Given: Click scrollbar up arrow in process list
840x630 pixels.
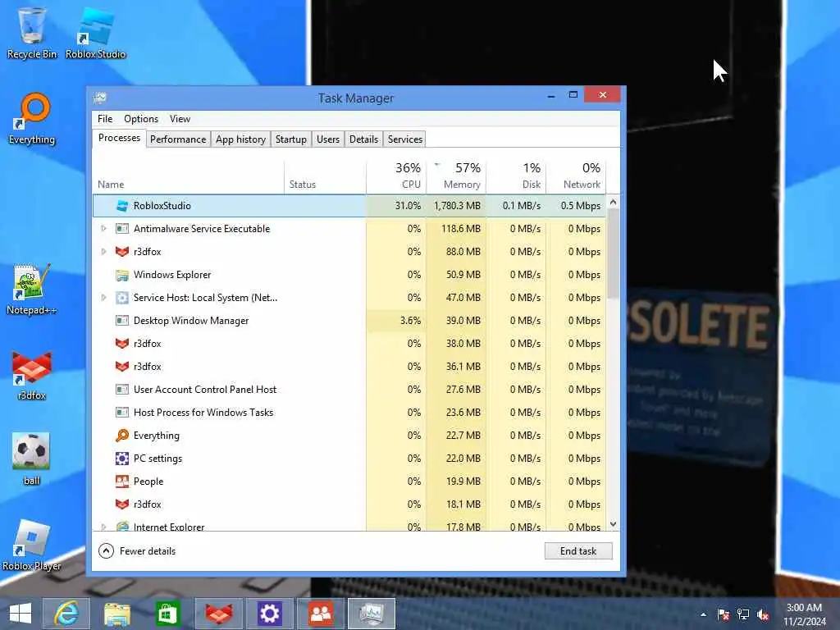Looking at the screenshot, I should (x=614, y=202).
